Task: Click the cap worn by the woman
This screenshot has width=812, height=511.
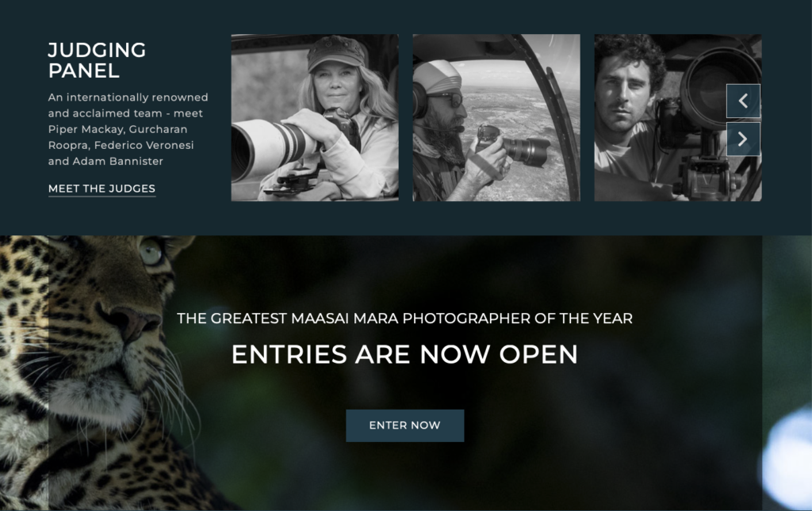Action: pyautogui.click(x=336, y=52)
